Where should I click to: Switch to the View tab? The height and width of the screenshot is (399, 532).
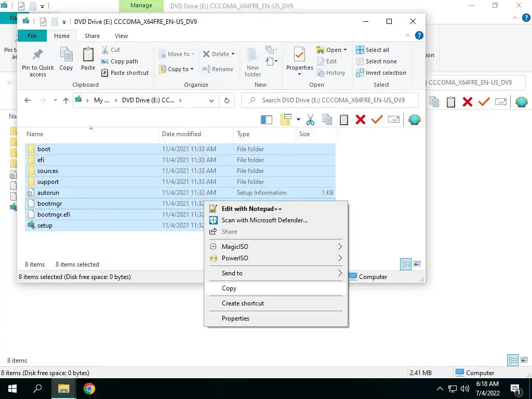tap(121, 36)
